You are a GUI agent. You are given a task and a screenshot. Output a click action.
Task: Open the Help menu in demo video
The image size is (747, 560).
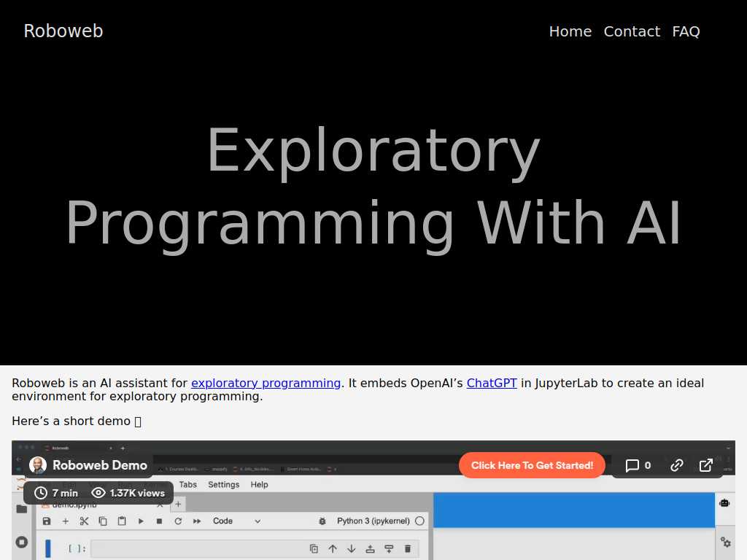click(259, 484)
